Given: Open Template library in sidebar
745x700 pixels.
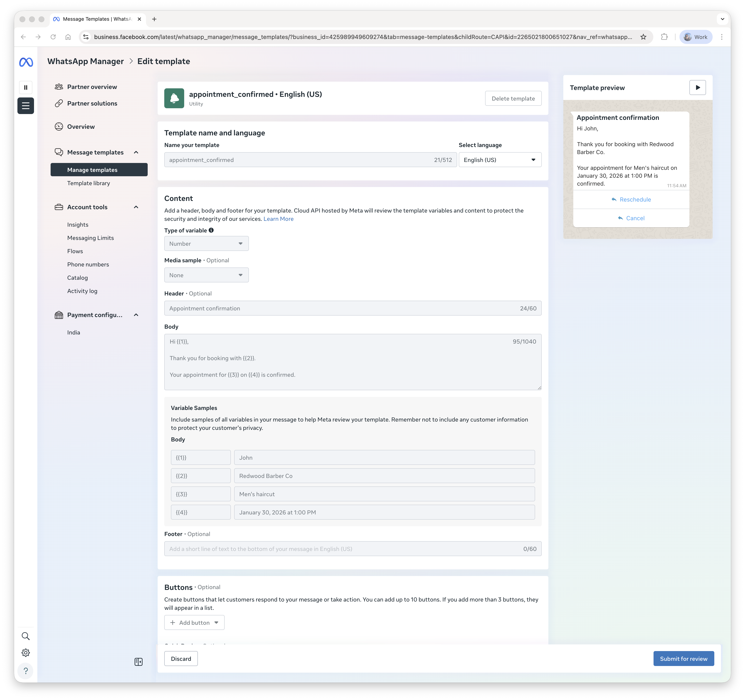Looking at the screenshot, I should 88,183.
